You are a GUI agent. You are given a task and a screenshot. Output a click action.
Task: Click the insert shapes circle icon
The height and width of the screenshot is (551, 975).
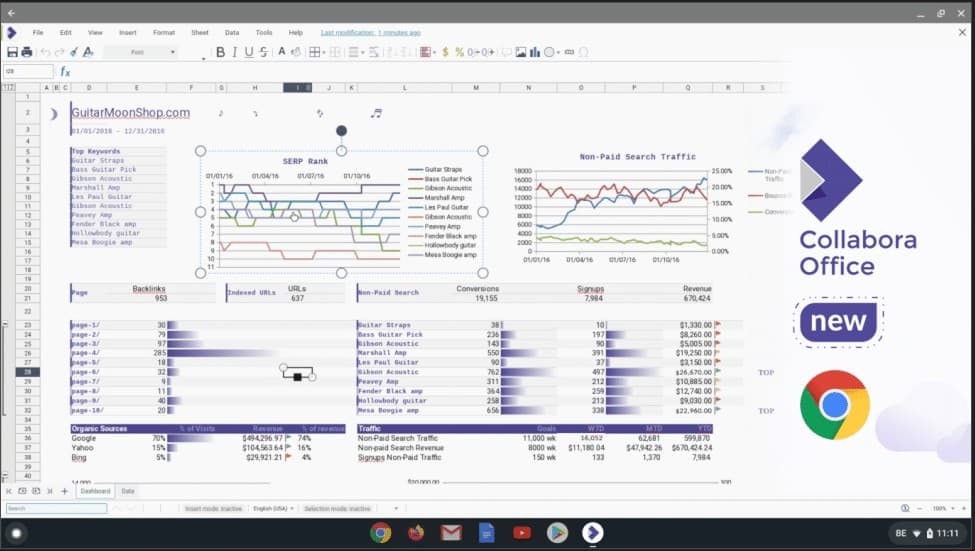click(549, 52)
